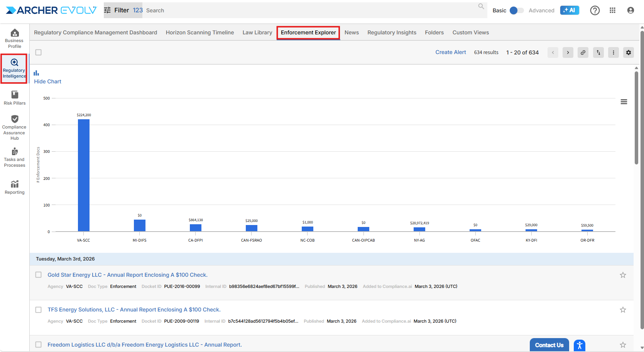Open Compliance Assurance Hub

(15, 127)
